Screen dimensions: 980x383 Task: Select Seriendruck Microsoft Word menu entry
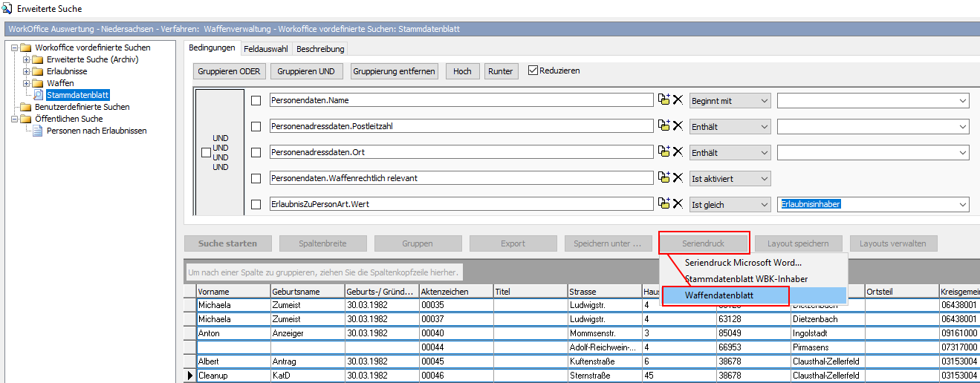[x=743, y=263]
